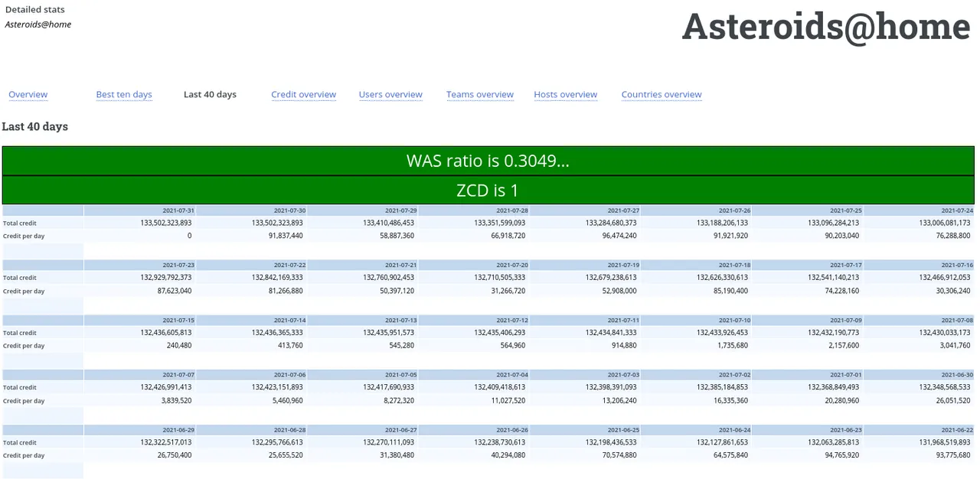The image size is (980, 479).
Task: Select credit per day value 240,480
Action: (178, 346)
